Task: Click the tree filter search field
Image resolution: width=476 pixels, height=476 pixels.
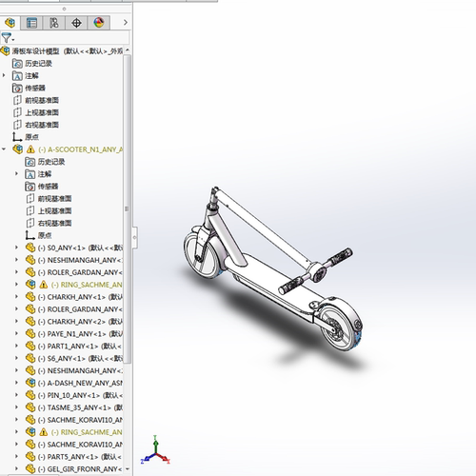Action: pos(72,38)
